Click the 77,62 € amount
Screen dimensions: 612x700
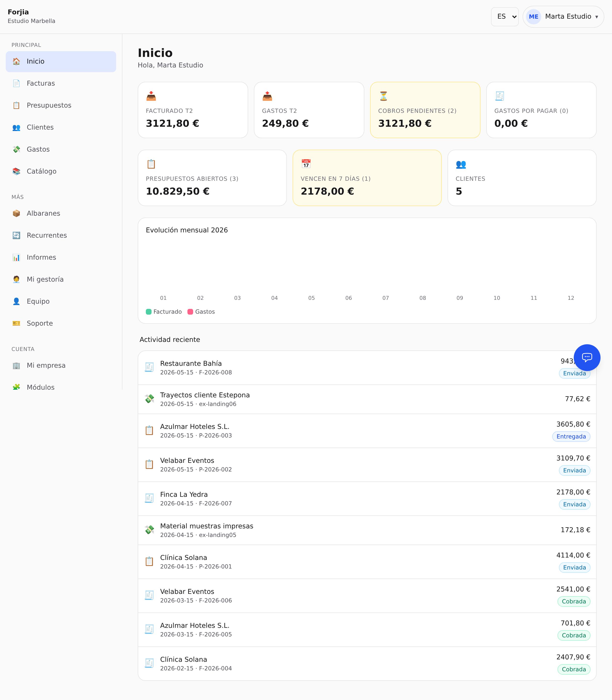click(x=578, y=399)
